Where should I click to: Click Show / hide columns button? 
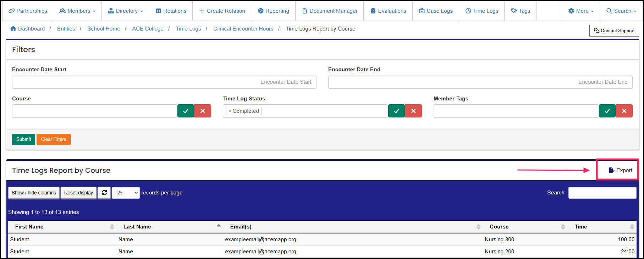[x=34, y=193]
